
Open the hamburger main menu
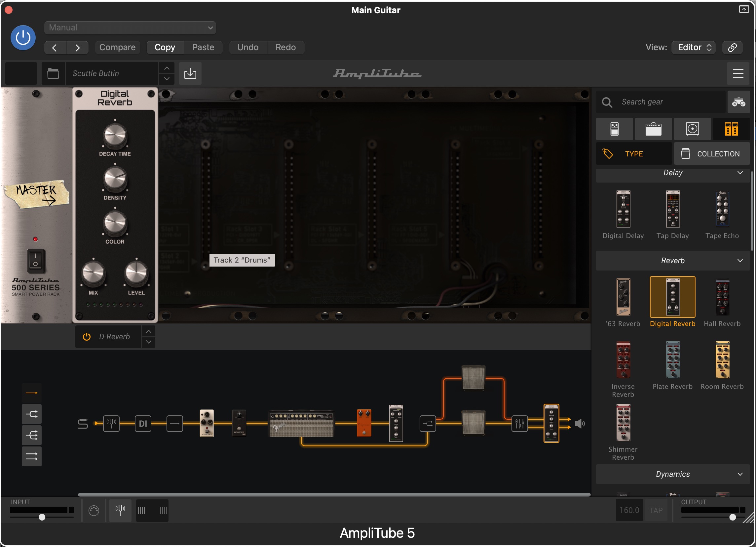[x=738, y=73]
